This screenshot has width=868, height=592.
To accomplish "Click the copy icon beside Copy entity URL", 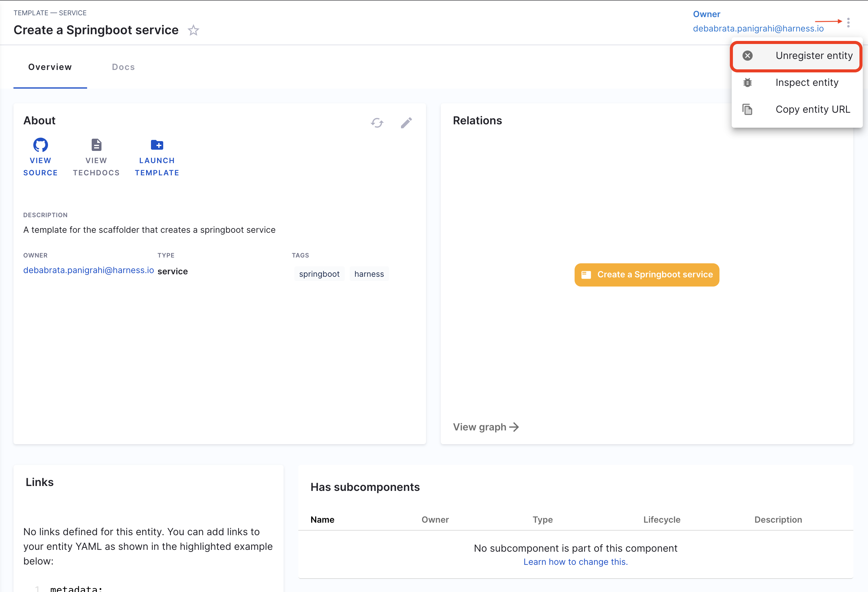I will pyautogui.click(x=747, y=109).
